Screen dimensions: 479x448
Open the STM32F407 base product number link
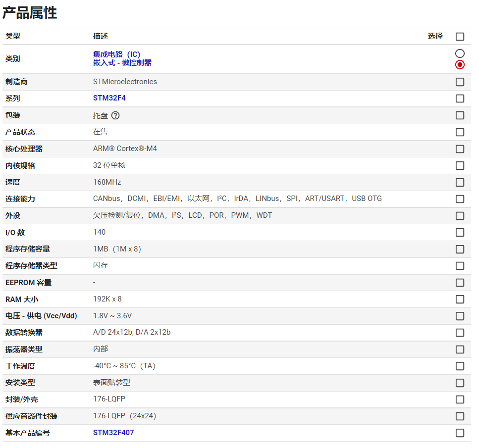[x=113, y=433]
